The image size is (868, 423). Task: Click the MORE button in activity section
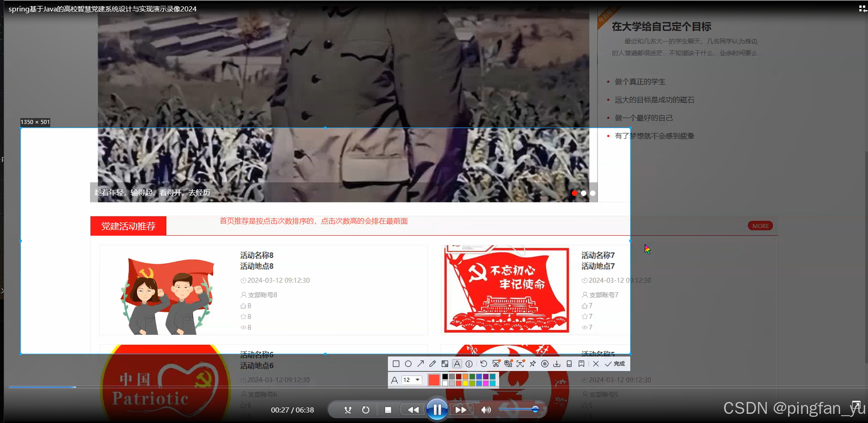pos(760,226)
